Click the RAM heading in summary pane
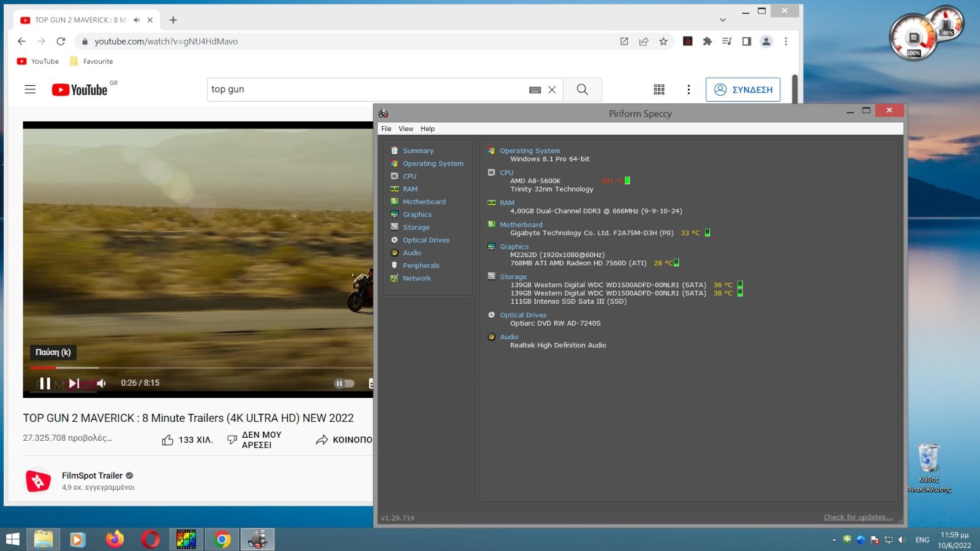 point(507,203)
